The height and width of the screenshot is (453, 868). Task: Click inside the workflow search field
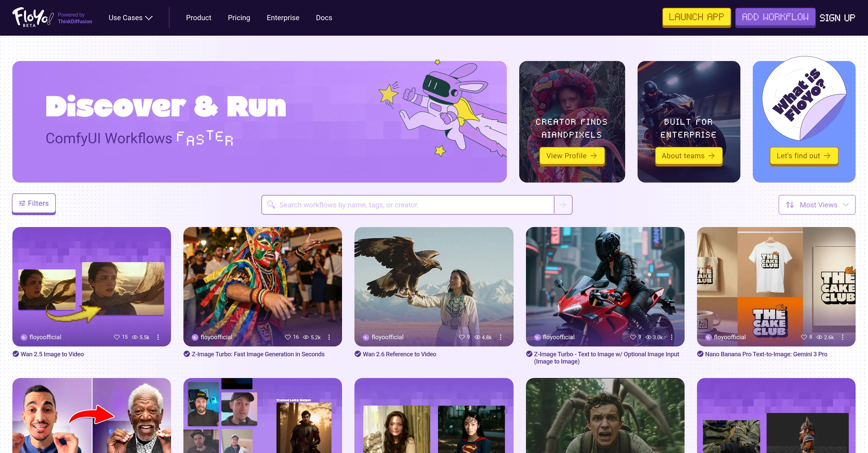click(x=388, y=205)
